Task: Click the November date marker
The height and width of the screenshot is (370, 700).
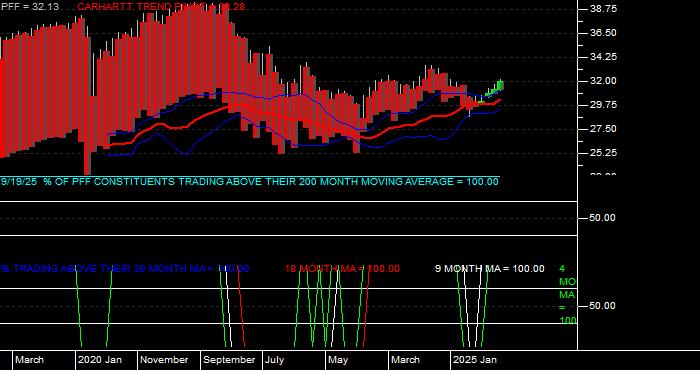Action: [164, 360]
